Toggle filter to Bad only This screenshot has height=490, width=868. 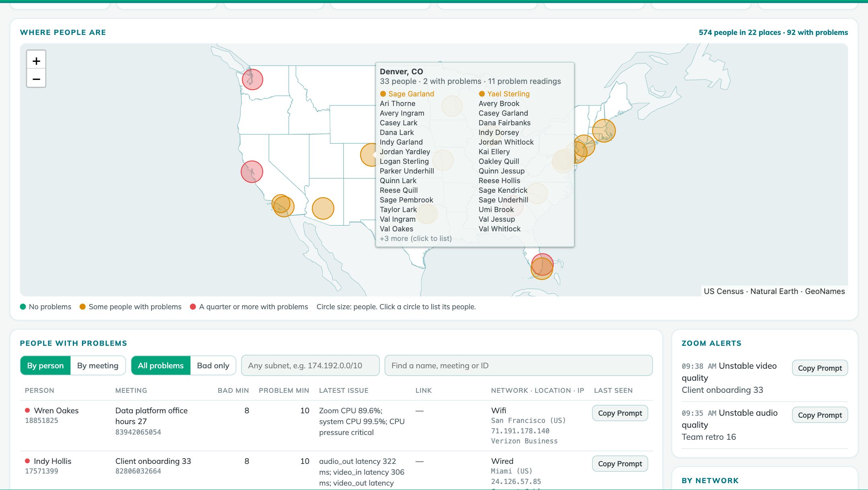pyautogui.click(x=213, y=365)
